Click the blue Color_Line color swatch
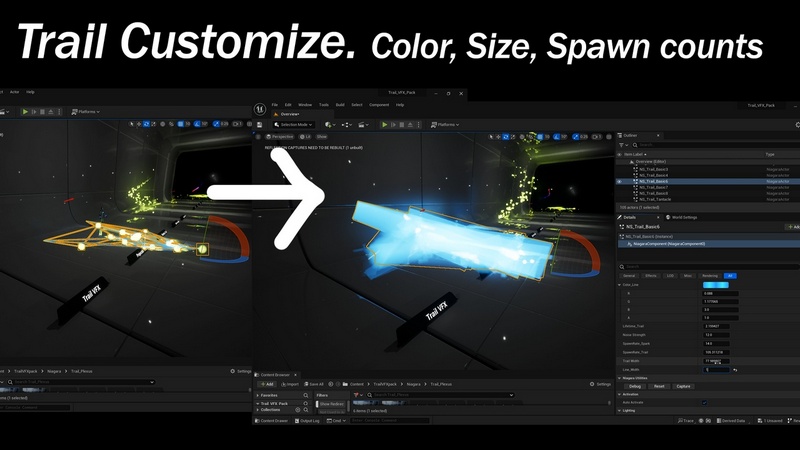The height and width of the screenshot is (450, 800). [x=717, y=285]
